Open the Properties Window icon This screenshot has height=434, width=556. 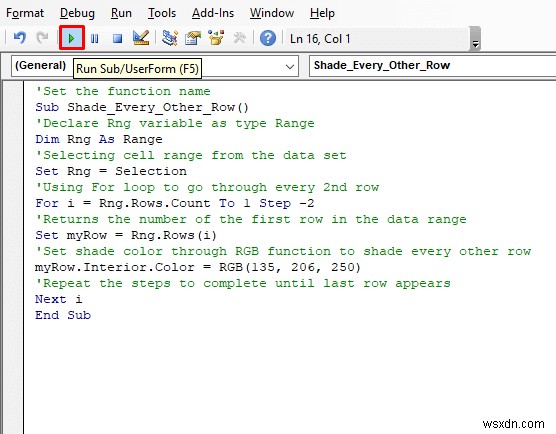tap(193, 38)
